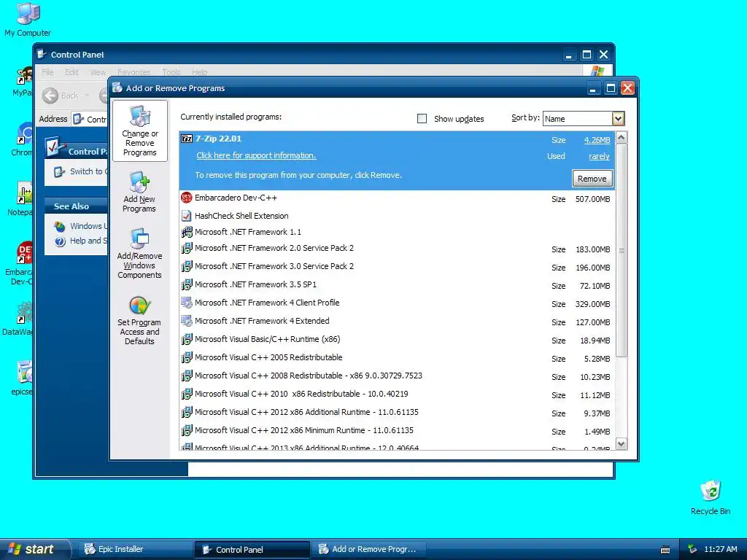
Task: Select Microsoft Visual C++ 2005 Redistributable entry
Action: pyautogui.click(x=397, y=357)
